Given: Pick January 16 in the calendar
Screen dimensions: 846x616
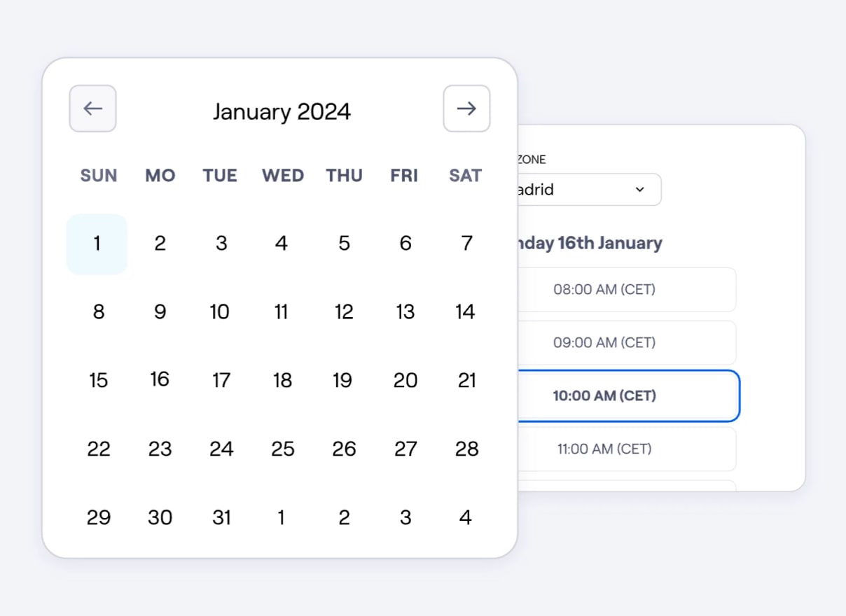Looking at the screenshot, I should pyautogui.click(x=160, y=379).
